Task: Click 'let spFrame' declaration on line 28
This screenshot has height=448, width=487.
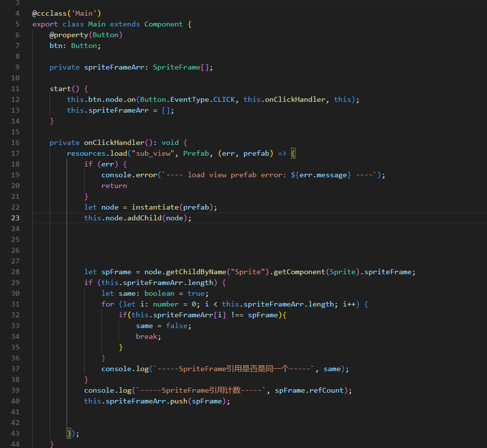Action: tap(108, 272)
